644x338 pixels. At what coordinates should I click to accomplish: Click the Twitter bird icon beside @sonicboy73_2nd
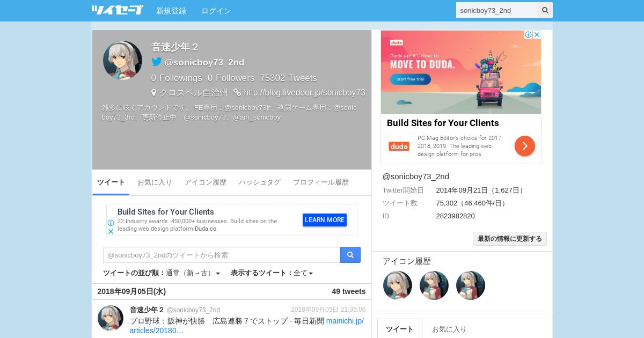157,62
